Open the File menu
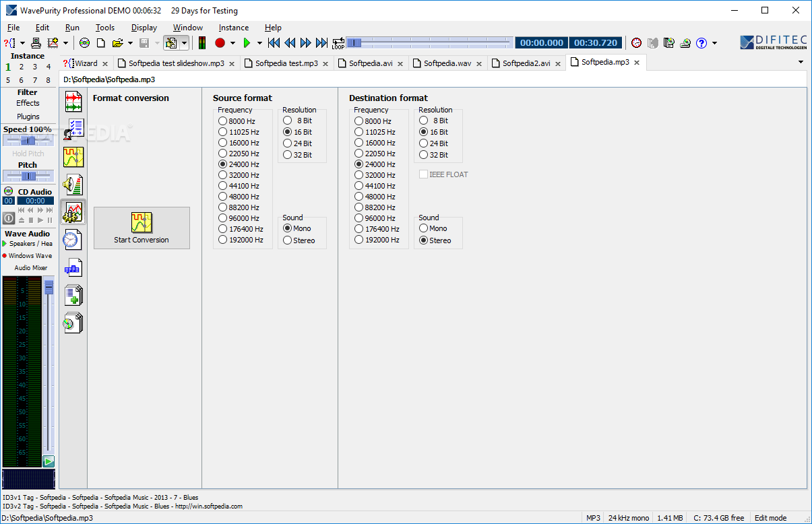The height and width of the screenshot is (524, 812). click(13, 28)
